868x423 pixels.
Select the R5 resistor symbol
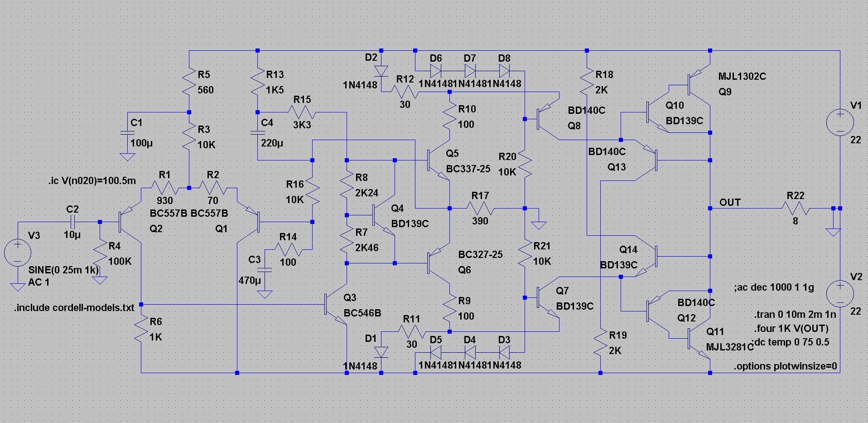point(189,81)
